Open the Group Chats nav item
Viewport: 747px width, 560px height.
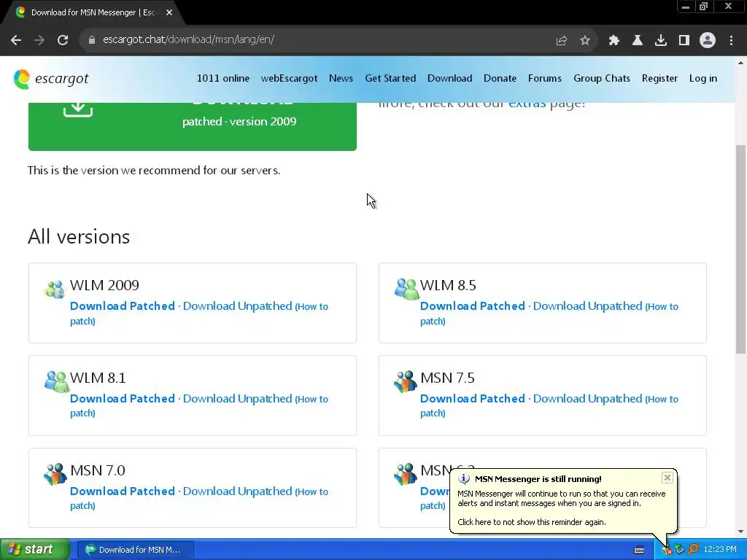coord(602,79)
